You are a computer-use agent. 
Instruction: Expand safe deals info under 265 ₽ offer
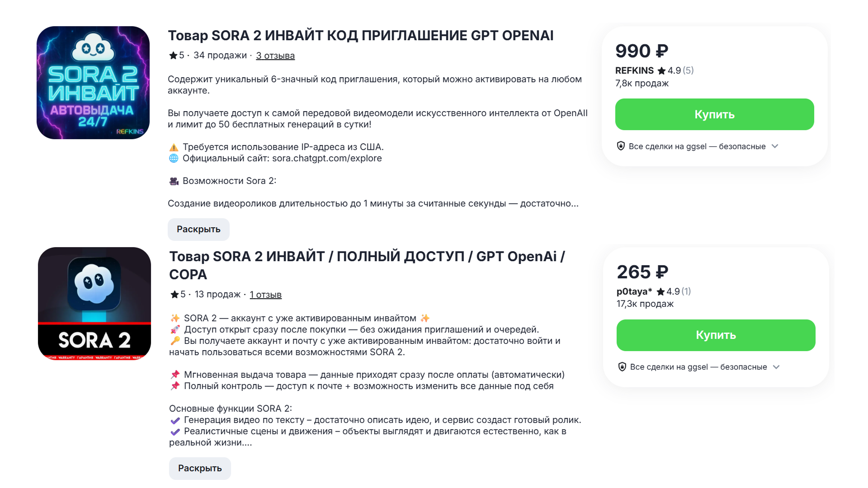click(776, 367)
